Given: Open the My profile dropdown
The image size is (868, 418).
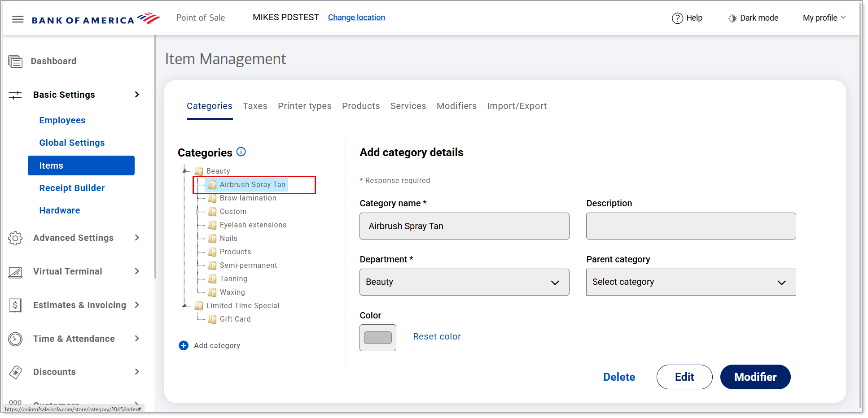Looking at the screenshot, I should click(824, 18).
